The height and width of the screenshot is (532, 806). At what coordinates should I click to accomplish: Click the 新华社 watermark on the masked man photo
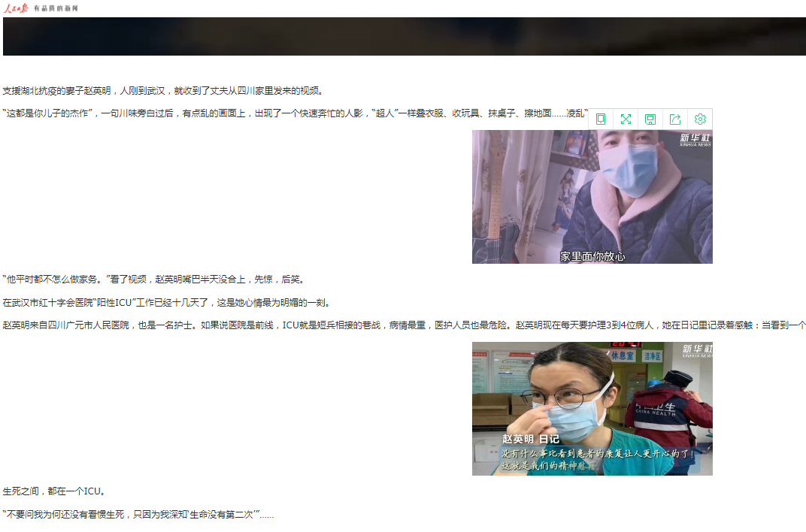click(695, 140)
